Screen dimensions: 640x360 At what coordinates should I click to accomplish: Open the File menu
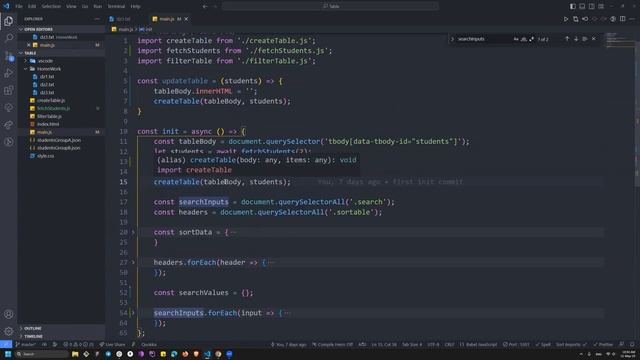pyautogui.click(x=19, y=7)
